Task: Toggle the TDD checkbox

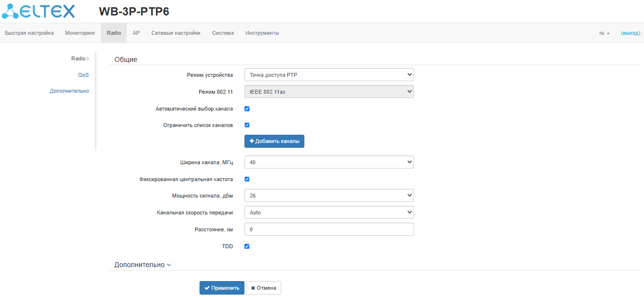Action: [247, 246]
